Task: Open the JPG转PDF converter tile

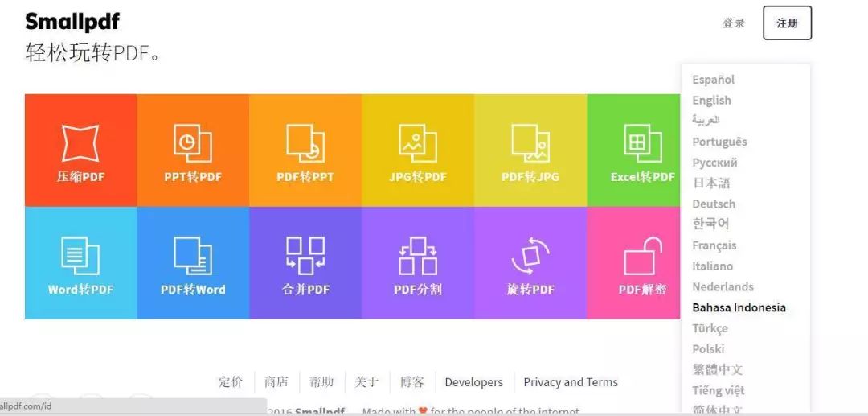Action: coord(418,150)
